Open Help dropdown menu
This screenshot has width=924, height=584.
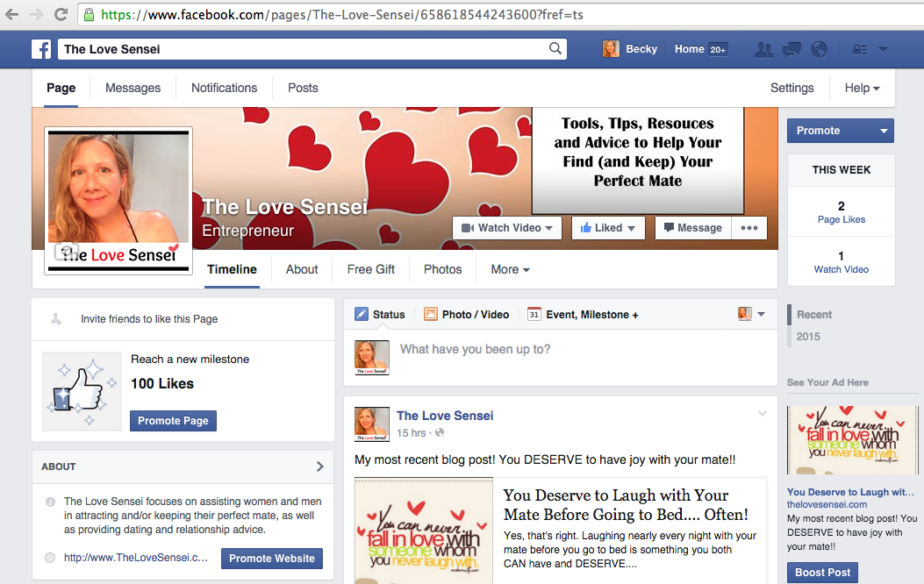point(862,88)
